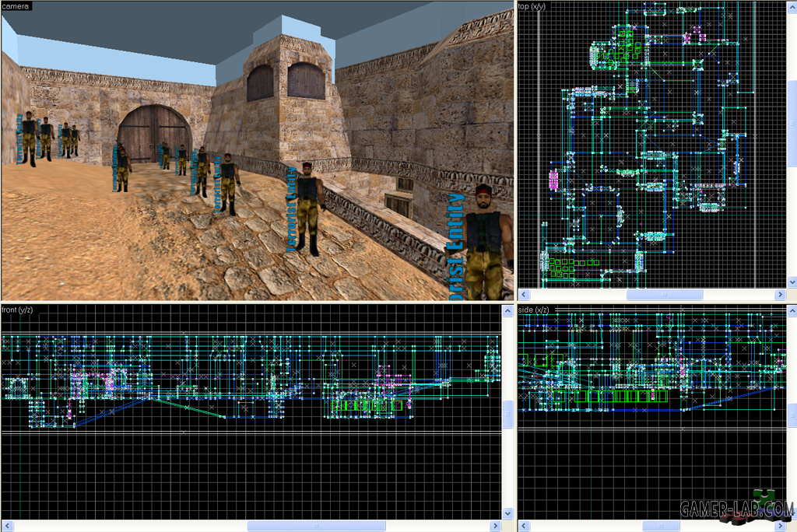
Task: Click the top view vertical scrollbar thumb
Action: point(792,124)
